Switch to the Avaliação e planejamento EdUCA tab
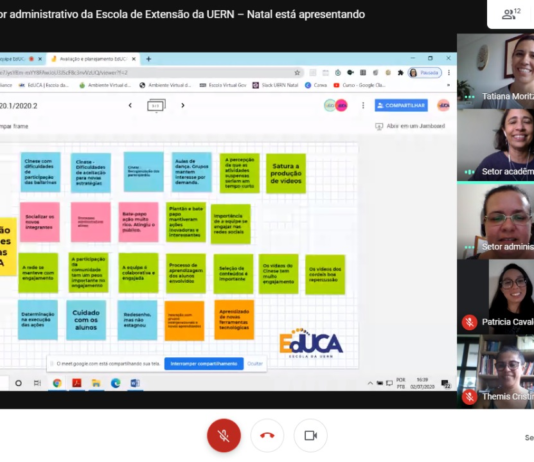This screenshot has height=462, width=534. click(93, 59)
